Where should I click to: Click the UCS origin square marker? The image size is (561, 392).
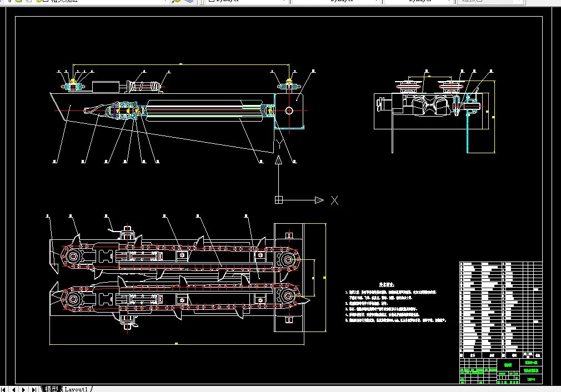coord(279,200)
